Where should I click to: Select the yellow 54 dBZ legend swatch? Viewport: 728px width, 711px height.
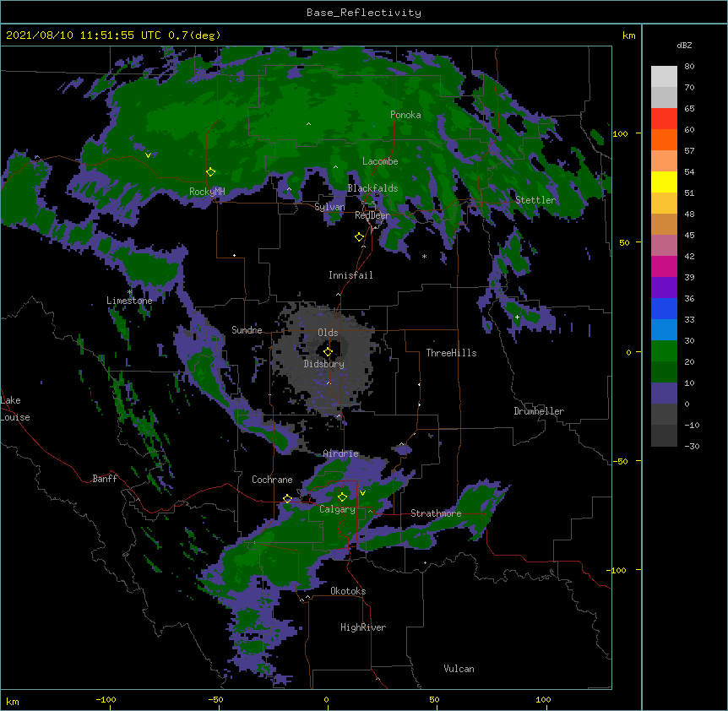(x=664, y=182)
